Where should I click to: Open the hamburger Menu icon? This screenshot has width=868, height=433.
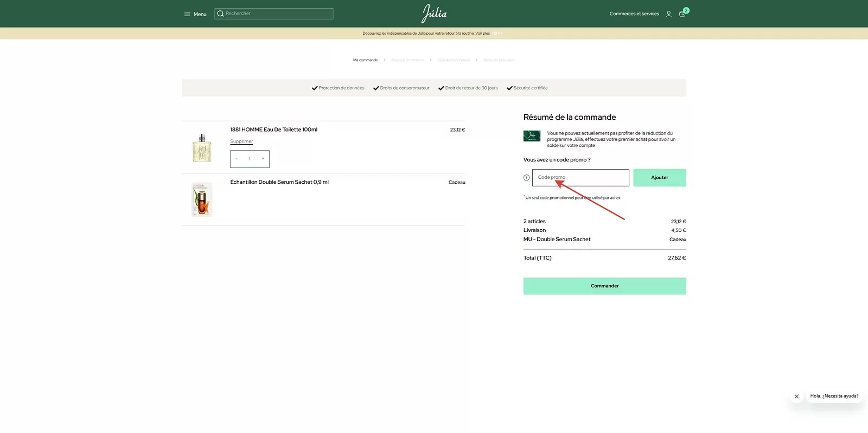(x=187, y=14)
